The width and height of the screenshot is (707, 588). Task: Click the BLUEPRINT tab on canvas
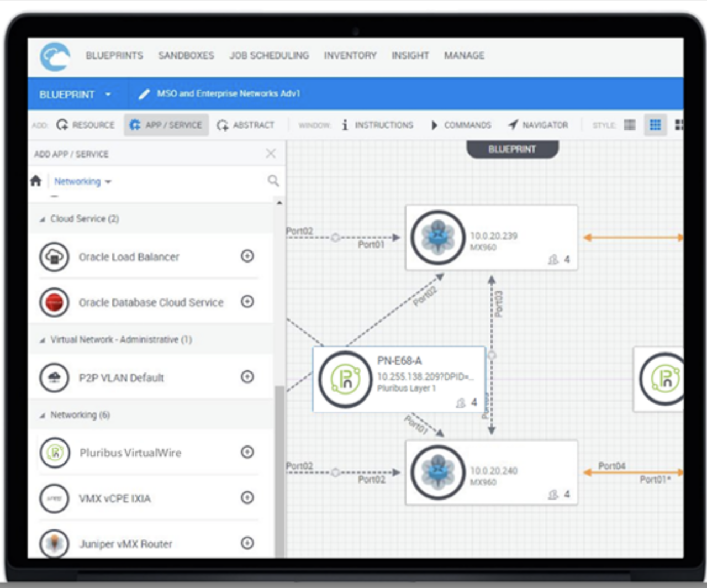coord(512,149)
